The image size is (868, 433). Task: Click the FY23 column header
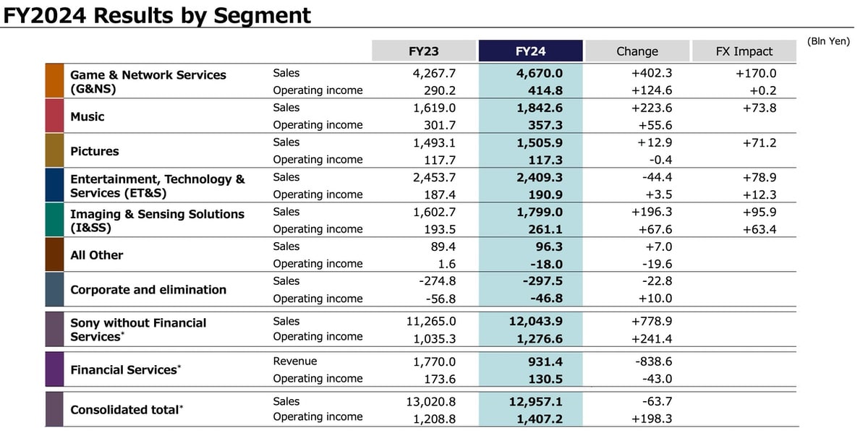point(423,51)
